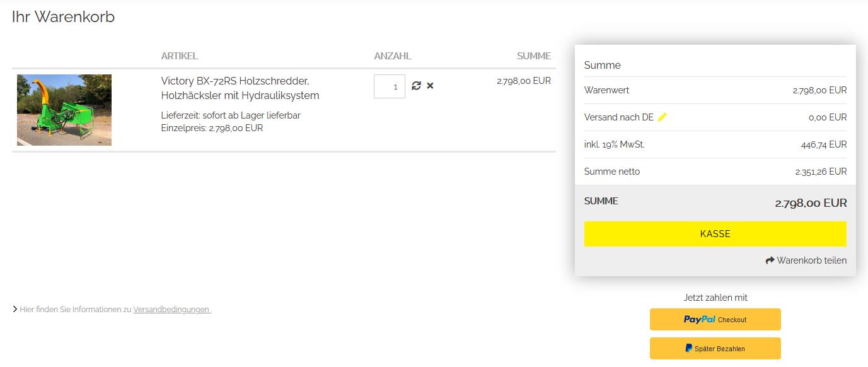Open the Victory BX-72RS Holzschredder product thumbnail
This screenshot has height=367, width=868.
64,110
